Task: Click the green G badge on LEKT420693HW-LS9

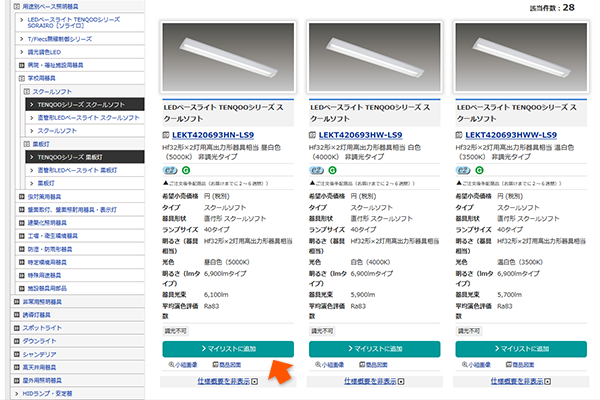Action: [331, 172]
